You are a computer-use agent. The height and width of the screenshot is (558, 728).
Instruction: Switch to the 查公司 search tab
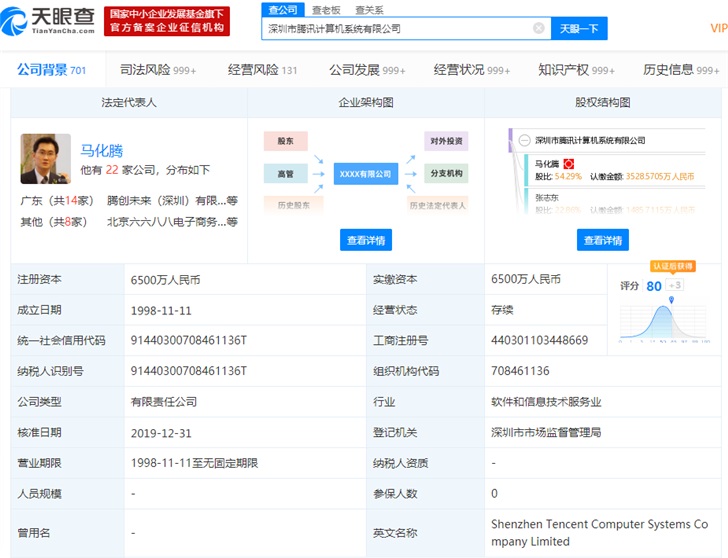(x=283, y=10)
